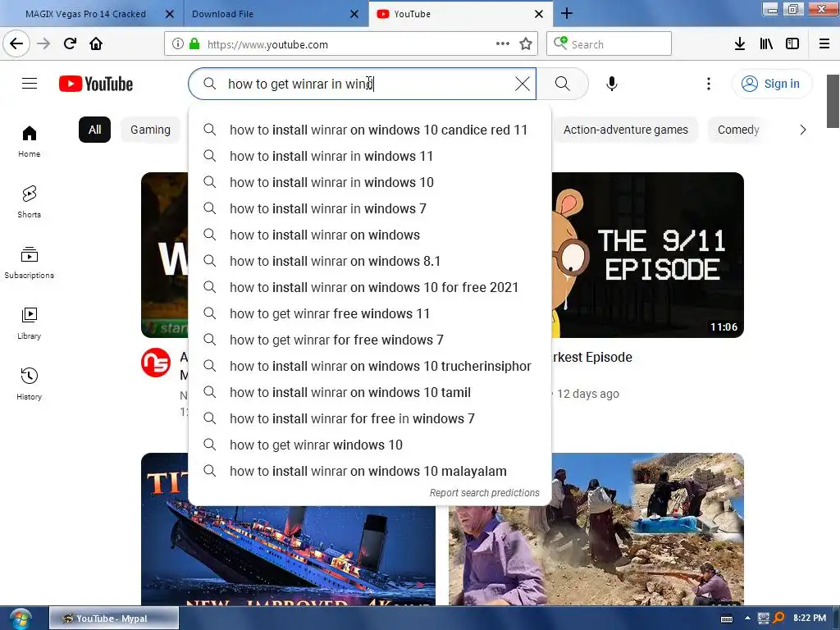This screenshot has height=630, width=840.
Task: Choose suggestion 'how to get winrar windows 10'
Action: 370,445
